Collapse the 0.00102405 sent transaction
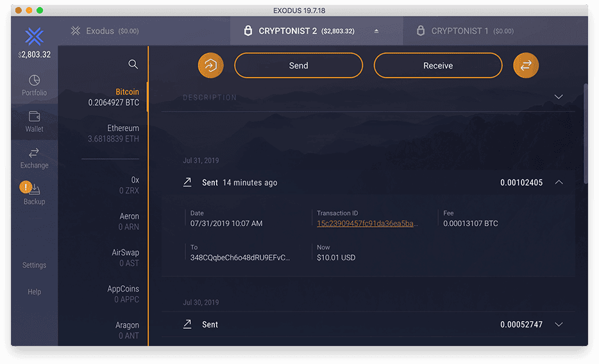Image resolution: width=599 pixels, height=364 pixels. [559, 183]
